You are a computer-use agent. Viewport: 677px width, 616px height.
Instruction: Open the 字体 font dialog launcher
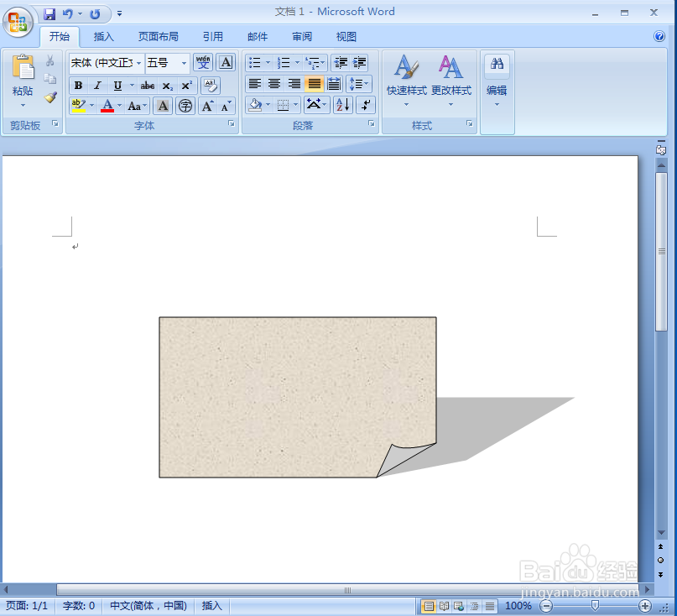click(x=232, y=124)
